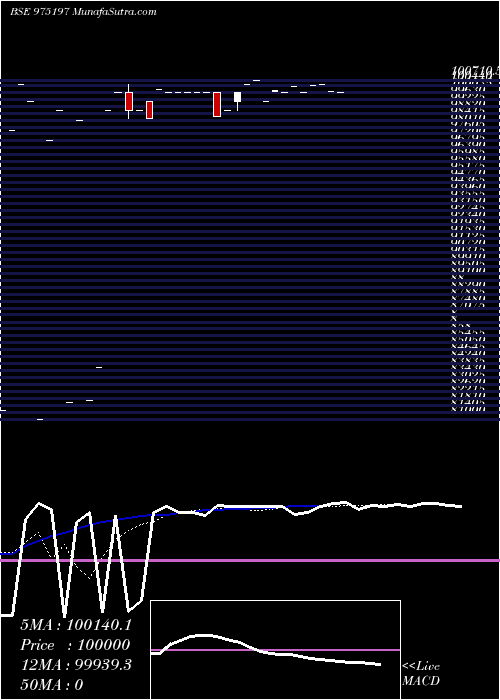Click the 5MA : 100140.1 value
Screen dimensions: 500x700
[76, 625]
